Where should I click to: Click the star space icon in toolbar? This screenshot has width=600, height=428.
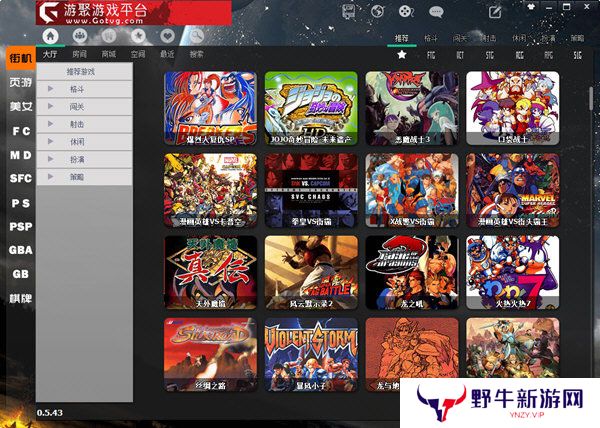point(138,36)
